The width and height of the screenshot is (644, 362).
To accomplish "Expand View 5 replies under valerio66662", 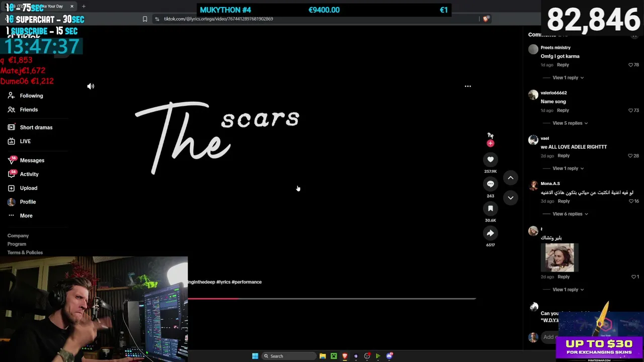I will pyautogui.click(x=570, y=123).
